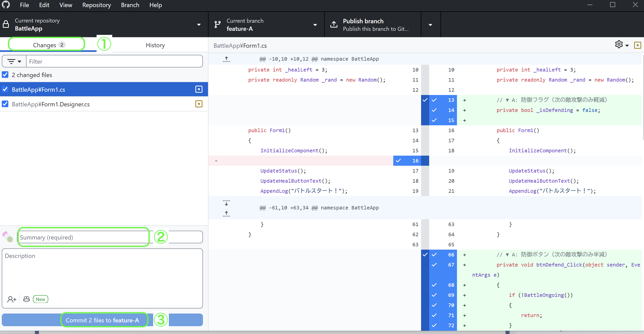
Task: Uncheck BattleApp¥Form1.cs file checkbox
Action: click(5, 89)
